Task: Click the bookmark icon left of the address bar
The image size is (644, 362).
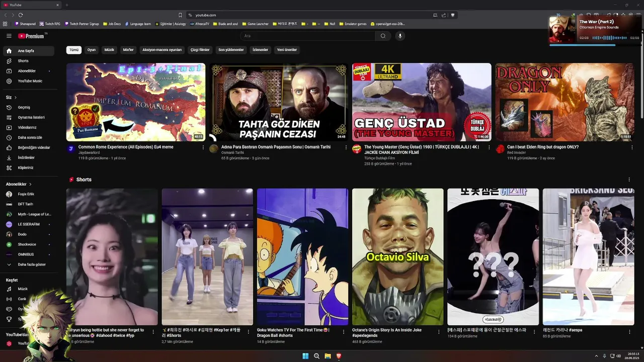Action: point(180,15)
